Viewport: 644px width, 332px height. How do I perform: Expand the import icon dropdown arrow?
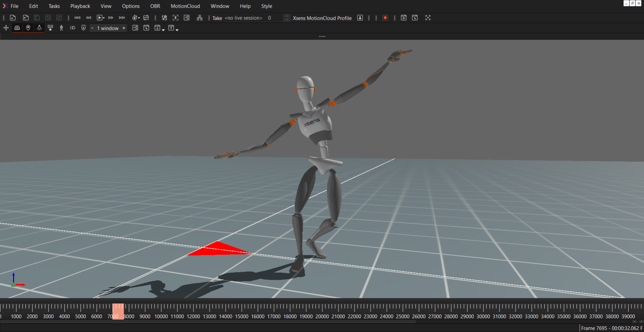pyautogui.click(x=163, y=30)
